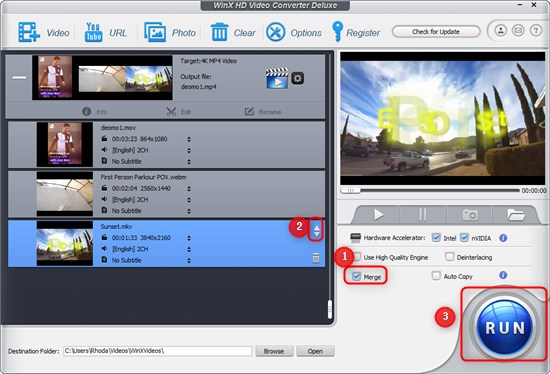Browse for destination folder
The height and width of the screenshot is (374, 550).
tap(274, 351)
